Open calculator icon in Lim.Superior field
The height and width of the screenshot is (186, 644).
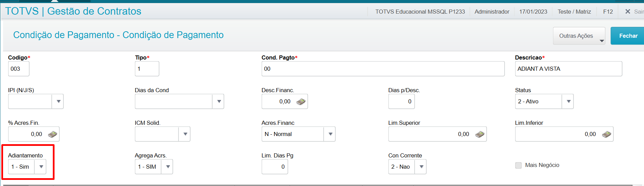pos(480,134)
